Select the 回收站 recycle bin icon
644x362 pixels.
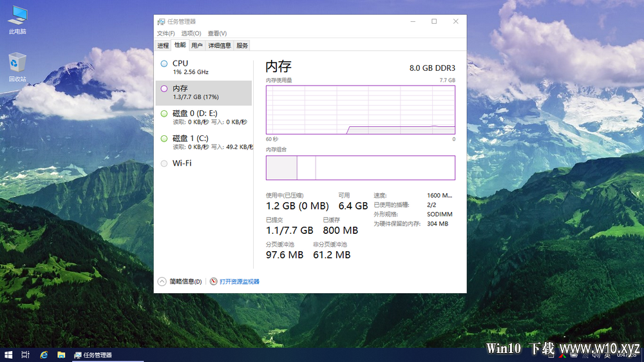pyautogui.click(x=17, y=68)
